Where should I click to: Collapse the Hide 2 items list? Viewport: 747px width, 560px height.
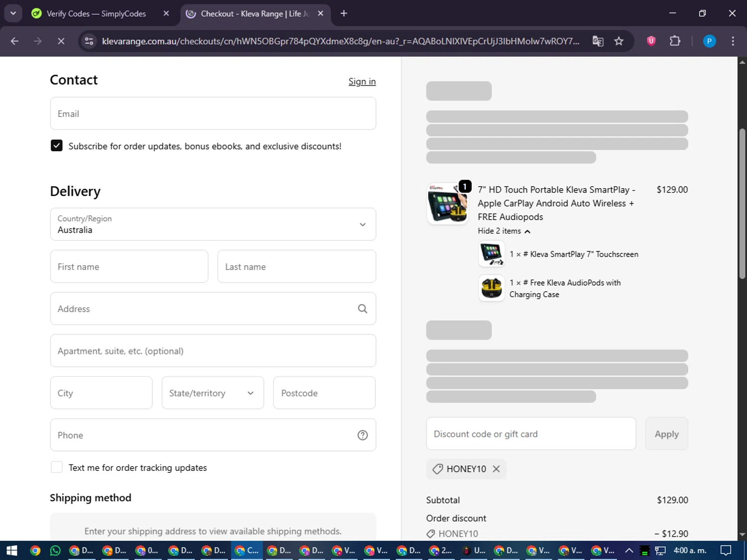pyautogui.click(x=503, y=231)
